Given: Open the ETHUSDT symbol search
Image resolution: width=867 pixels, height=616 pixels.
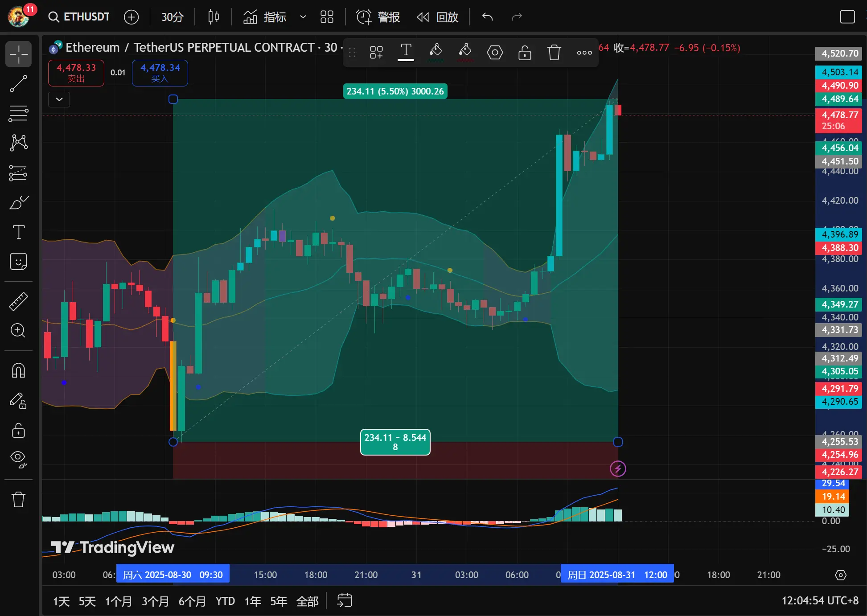Looking at the screenshot, I should point(79,17).
